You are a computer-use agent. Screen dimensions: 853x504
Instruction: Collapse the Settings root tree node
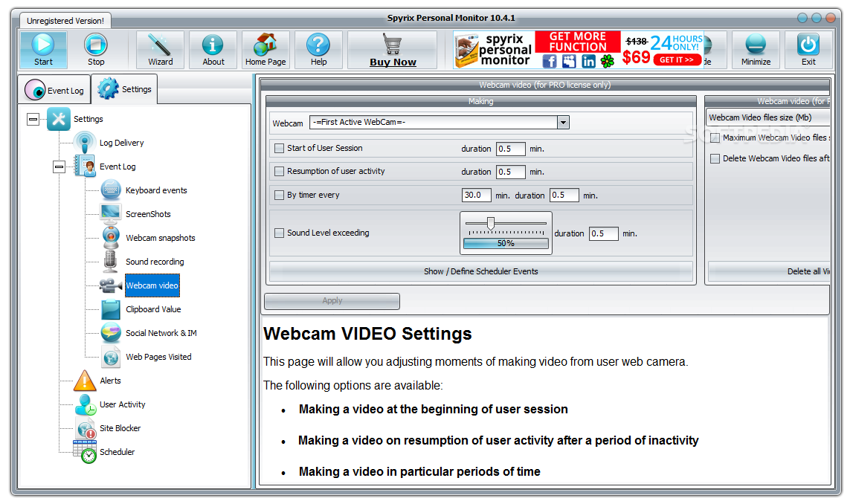[33, 118]
